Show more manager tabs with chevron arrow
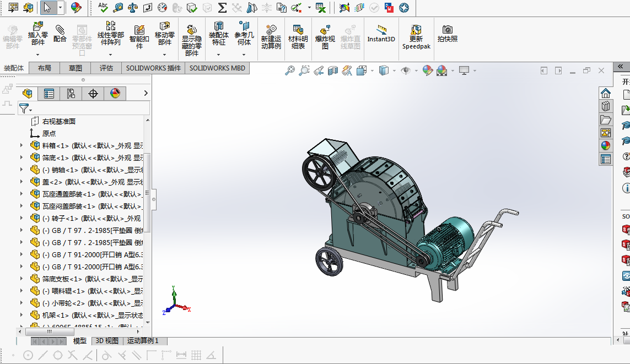Viewport: 630px width, 364px height. 146,93
